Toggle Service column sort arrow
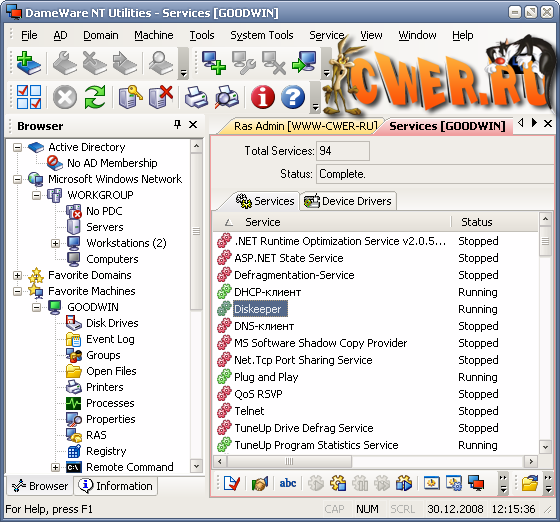560x522 pixels. click(x=229, y=222)
